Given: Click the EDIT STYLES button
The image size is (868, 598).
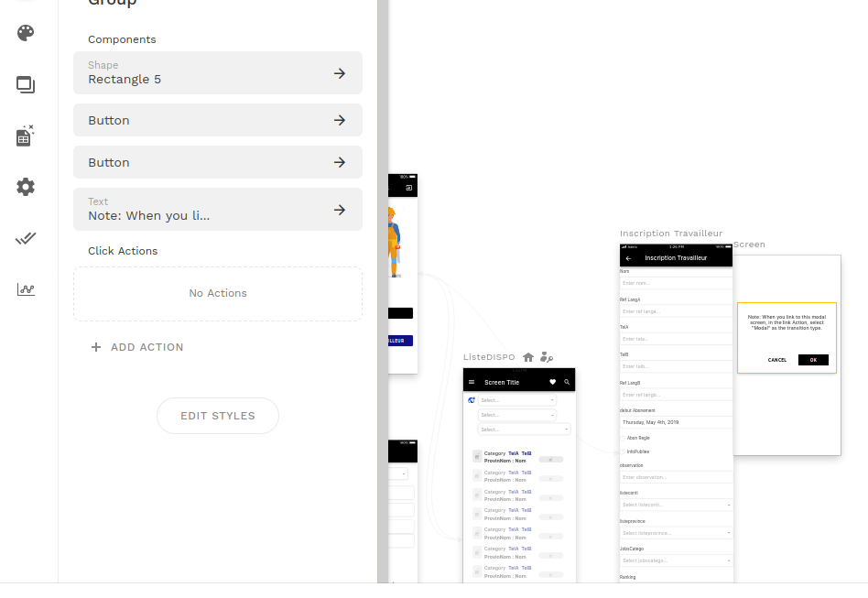Looking at the screenshot, I should (218, 416).
